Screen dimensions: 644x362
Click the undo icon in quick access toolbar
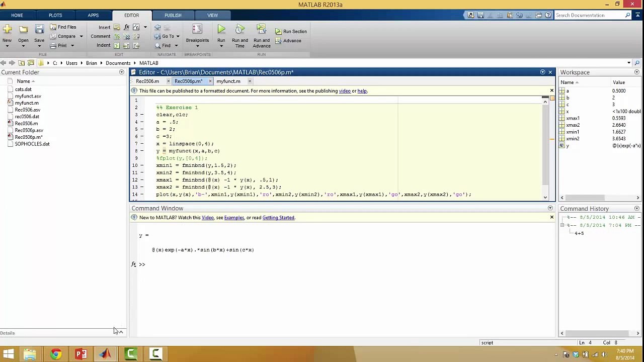(519, 15)
